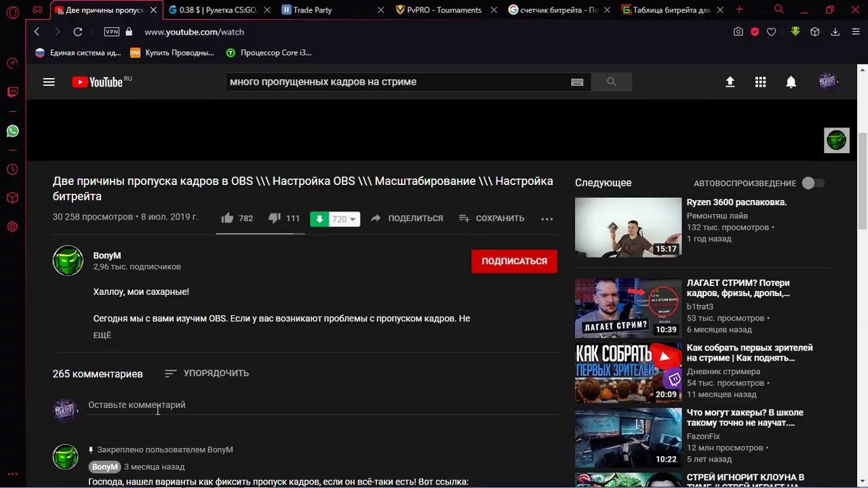Screen dimensions: 868x488
Task: Open the Купить Проводны bookmark
Action: [x=172, y=52]
